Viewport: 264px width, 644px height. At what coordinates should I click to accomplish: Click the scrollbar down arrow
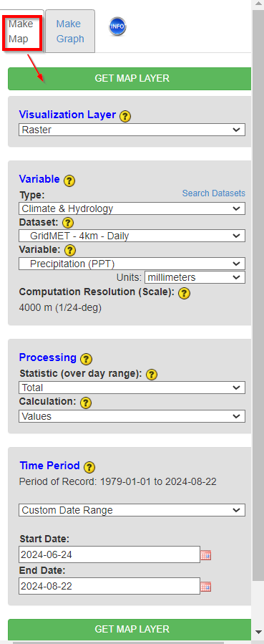258,632
